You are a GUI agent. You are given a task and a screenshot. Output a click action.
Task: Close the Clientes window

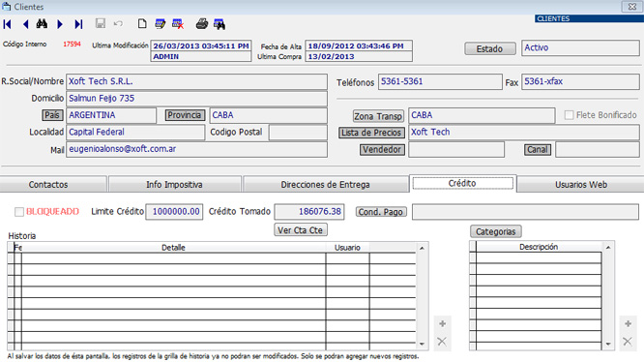[x=631, y=7]
